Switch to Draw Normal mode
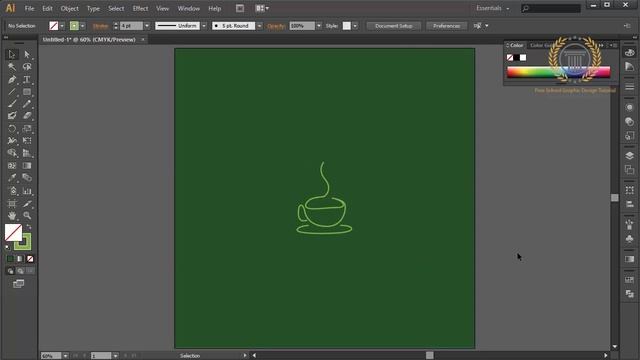The image size is (640, 360). tap(10, 271)
